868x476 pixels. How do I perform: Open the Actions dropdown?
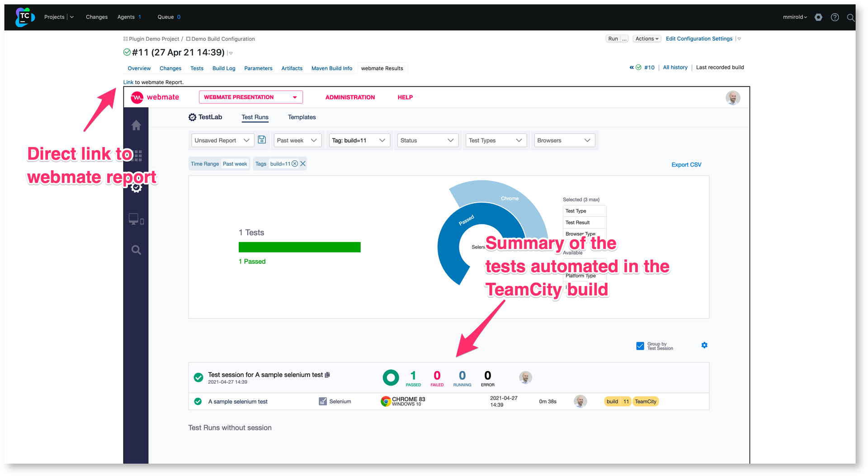[647, 39]
